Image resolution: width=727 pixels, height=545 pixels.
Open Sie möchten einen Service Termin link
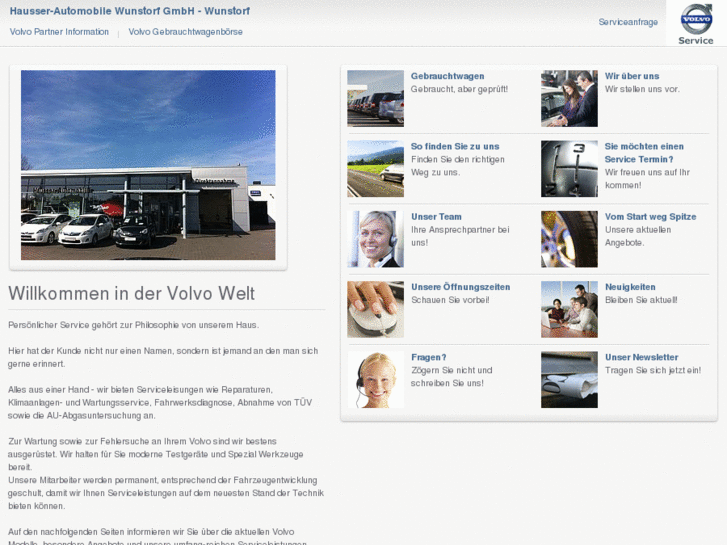click(x=644, y=153)
